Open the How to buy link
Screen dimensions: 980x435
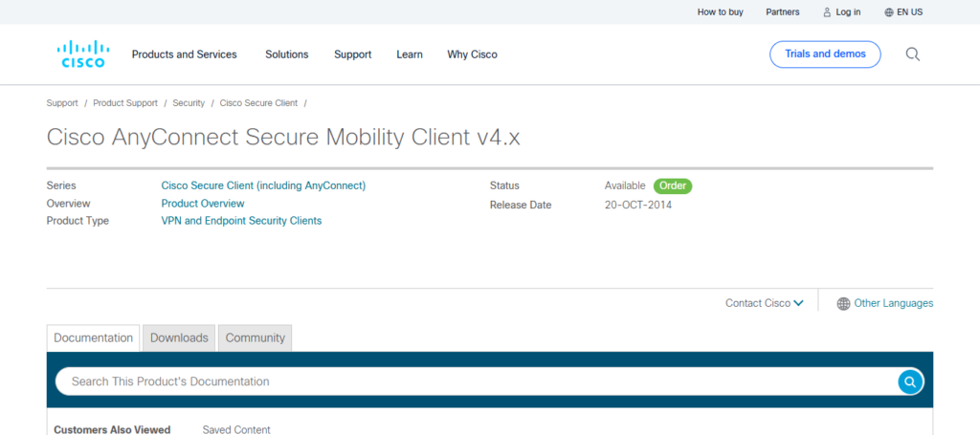[721, 11]
